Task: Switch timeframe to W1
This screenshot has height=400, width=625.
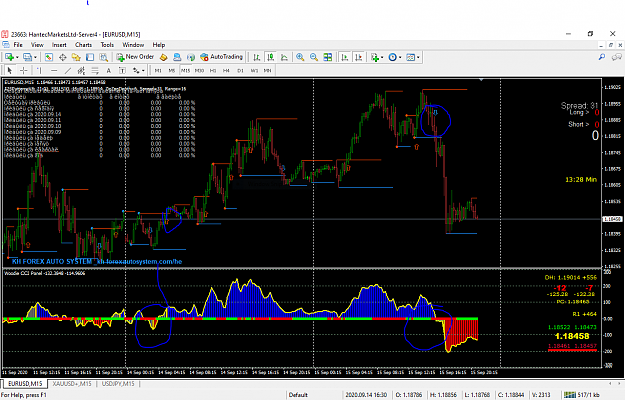Action: click(x=254, y=71)
